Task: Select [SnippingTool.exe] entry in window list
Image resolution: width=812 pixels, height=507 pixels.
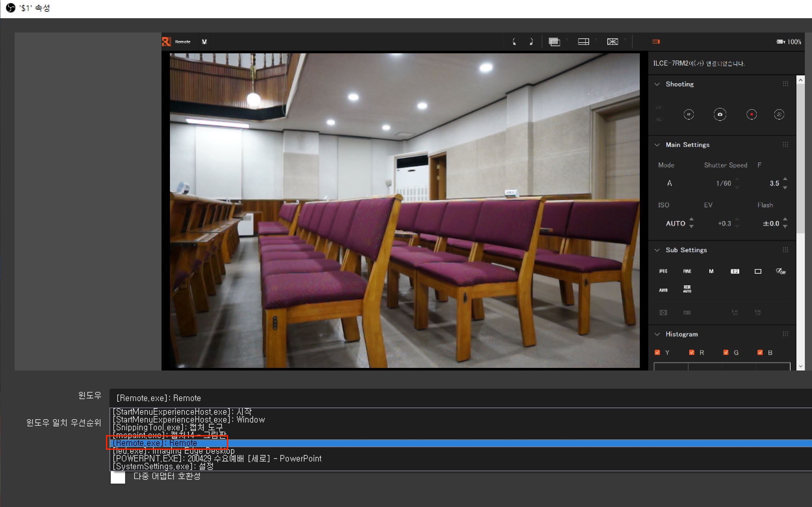Action: pyautogui.click(x=168, y=427)
